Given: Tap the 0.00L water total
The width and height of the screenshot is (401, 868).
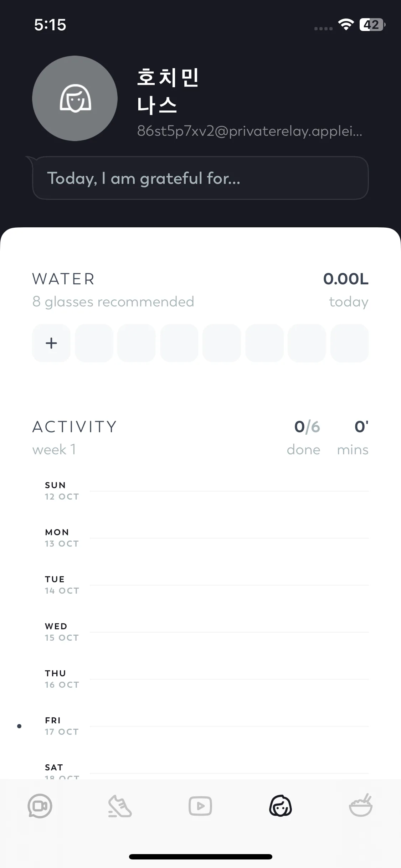Looking at the screenshot, I should click(x=346, y=279).
